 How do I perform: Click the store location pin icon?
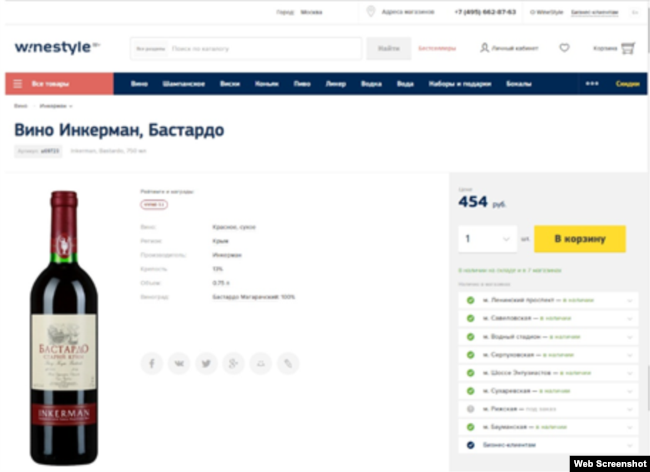[371, 12]
